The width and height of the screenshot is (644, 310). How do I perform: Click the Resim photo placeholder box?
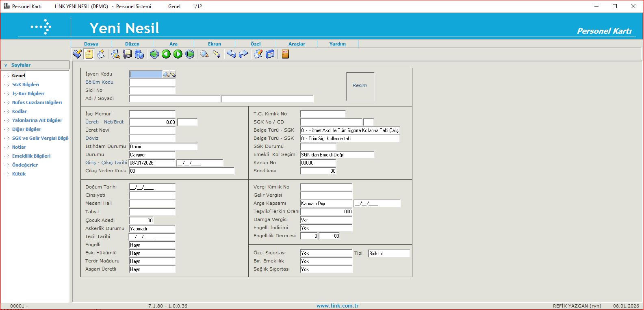click(360, 86)
